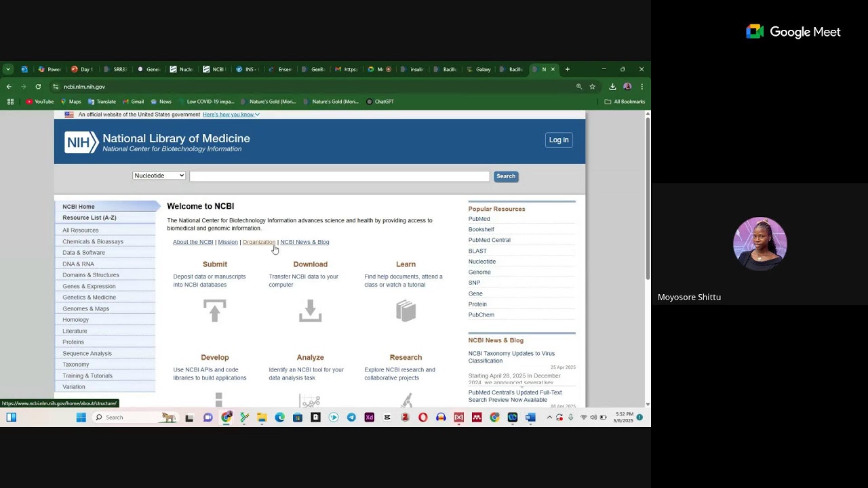Screen dimensions: 868x488
Task: Open the BLAST popular resource link
Action: point(477,251)
